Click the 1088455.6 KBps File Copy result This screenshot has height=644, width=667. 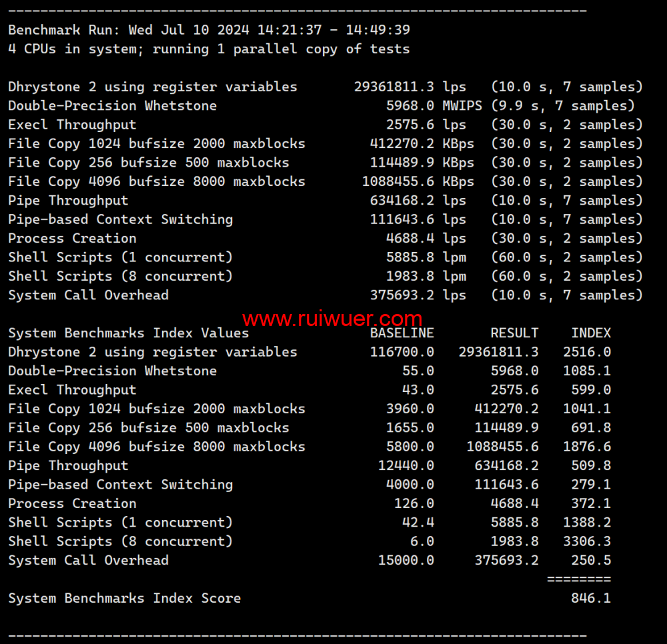(x=398, y=181)
